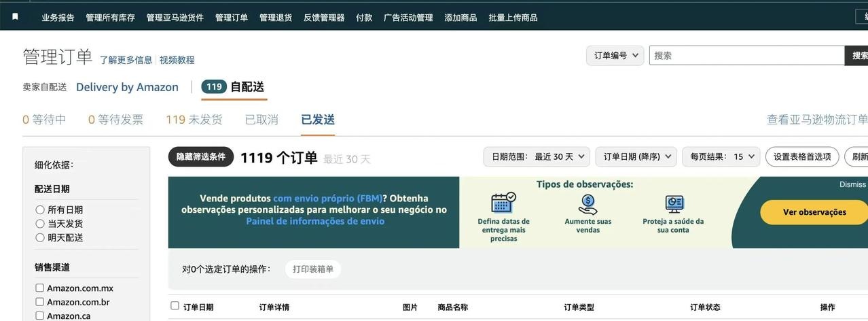Open the 查看亚马逊物流订单 link
The width and height of the screenshot is (868, 321).
coord(817,120)
